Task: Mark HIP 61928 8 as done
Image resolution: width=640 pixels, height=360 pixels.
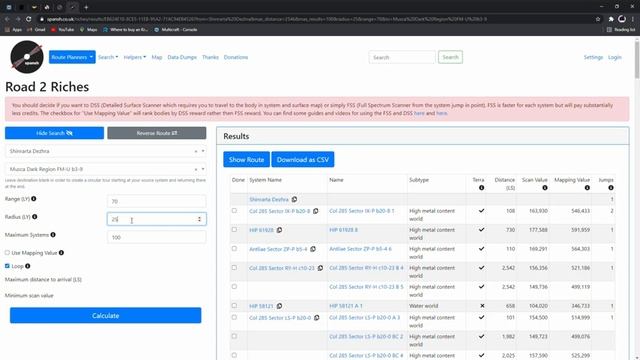Action: click(x=234, y=229)
